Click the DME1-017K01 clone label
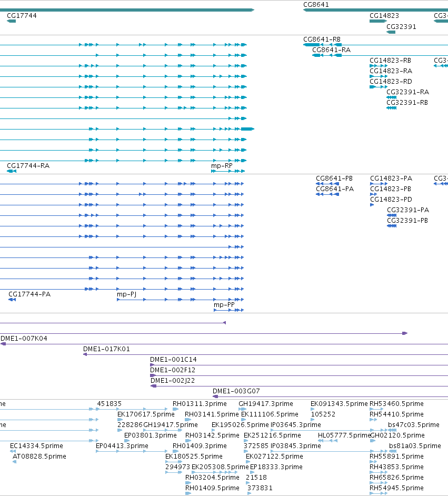 coord(106,349)
